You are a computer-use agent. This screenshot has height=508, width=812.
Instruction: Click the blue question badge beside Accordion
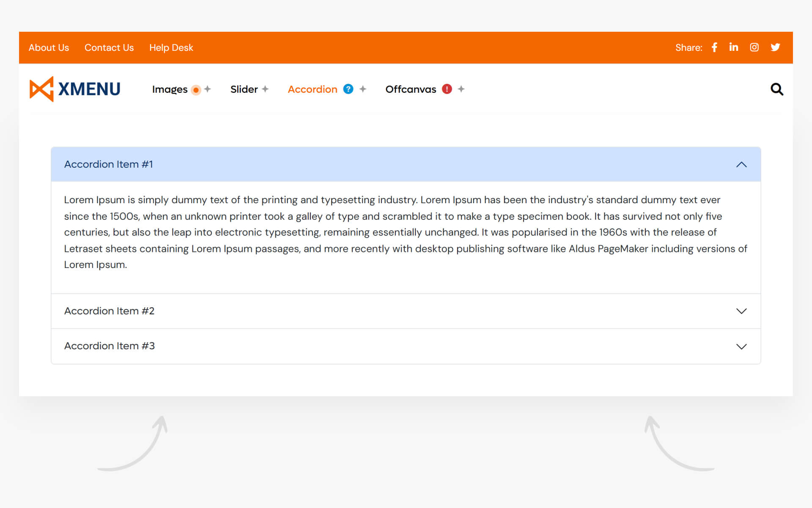pos(348,89)
